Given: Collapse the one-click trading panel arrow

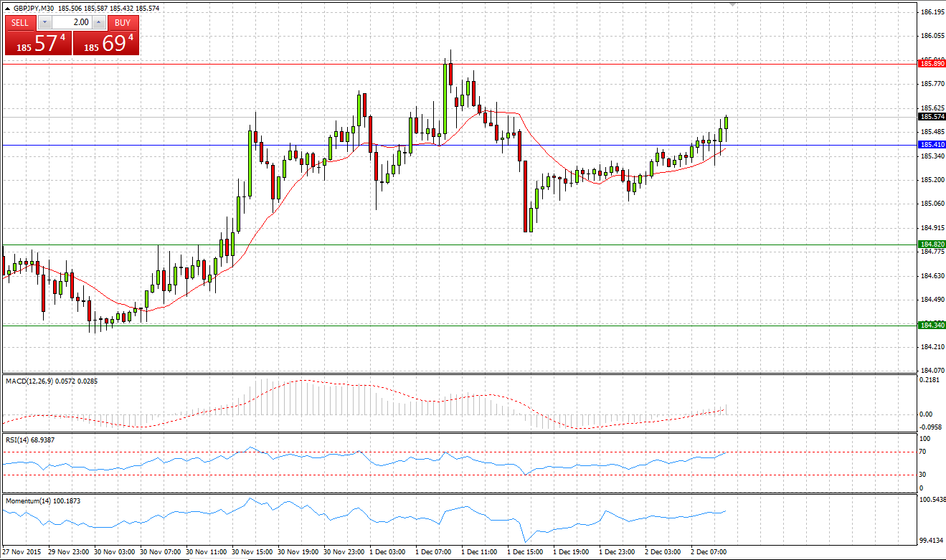Looking at the screenshot, I should (x=7, y=8).
